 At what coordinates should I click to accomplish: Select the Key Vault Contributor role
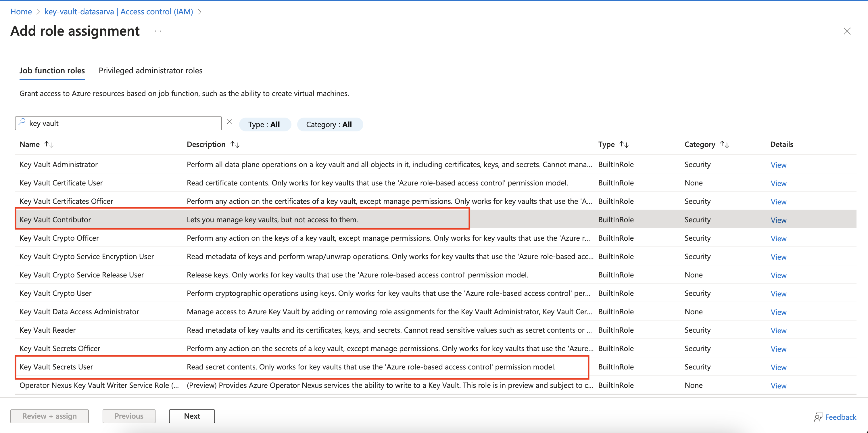coord(435,219)
